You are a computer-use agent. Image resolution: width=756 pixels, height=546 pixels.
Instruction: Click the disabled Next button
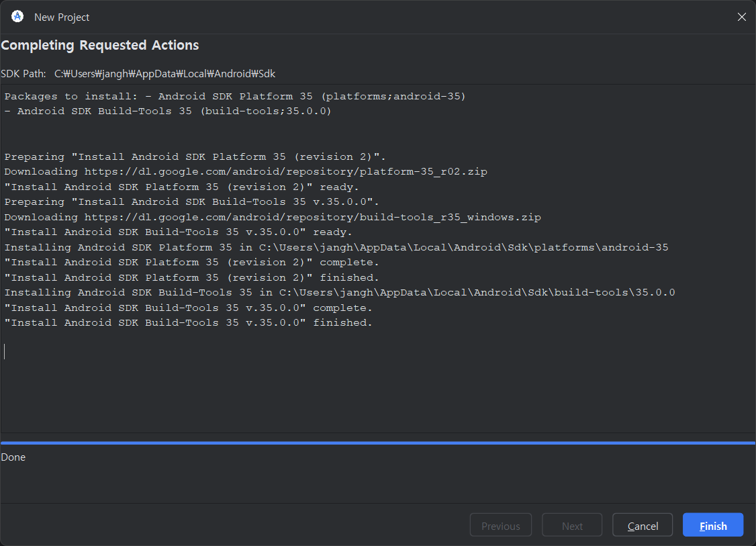click(572, 525)
